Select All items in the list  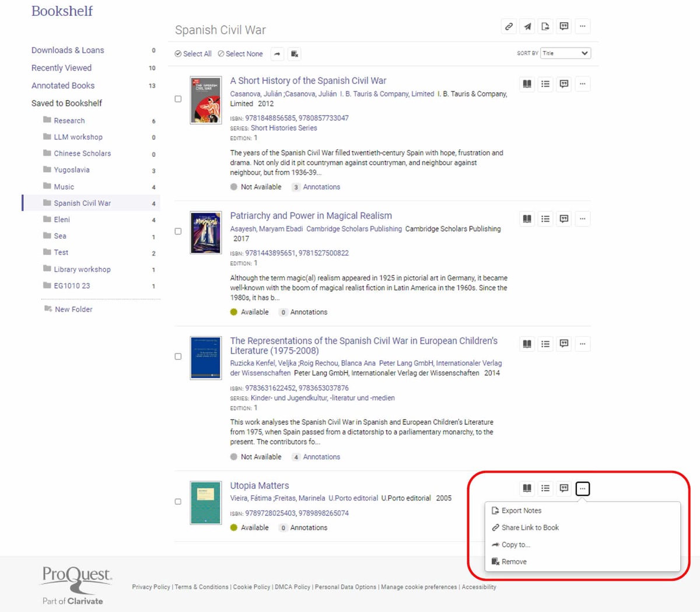[x=192, y=53]
